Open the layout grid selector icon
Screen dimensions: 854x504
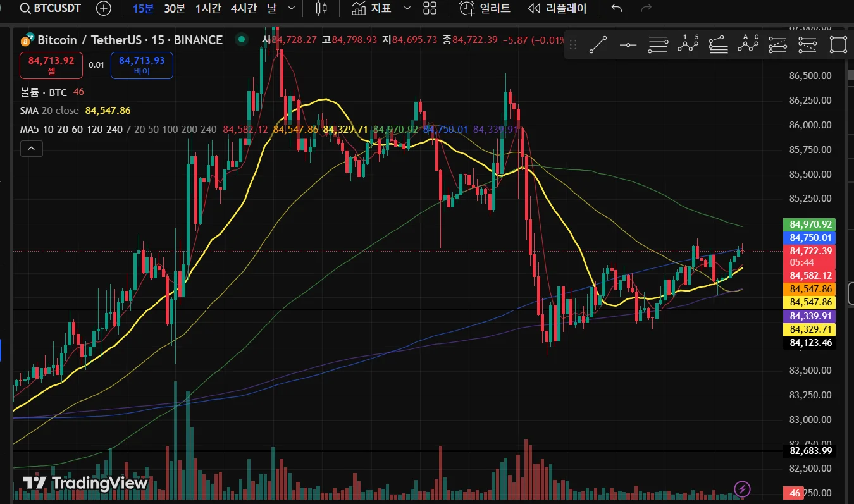click(430, 9)
